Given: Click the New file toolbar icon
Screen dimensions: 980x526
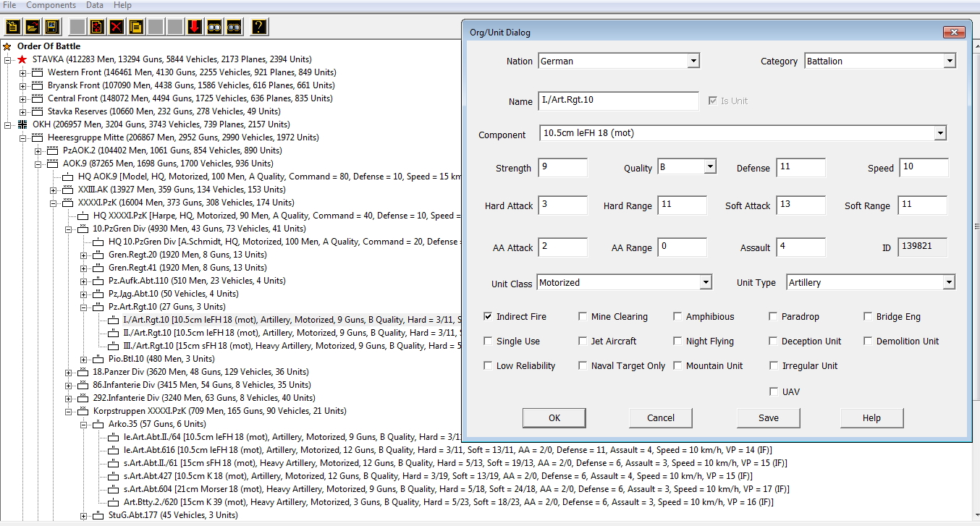Looking at the screenshot, I should (x=12, y=27).
